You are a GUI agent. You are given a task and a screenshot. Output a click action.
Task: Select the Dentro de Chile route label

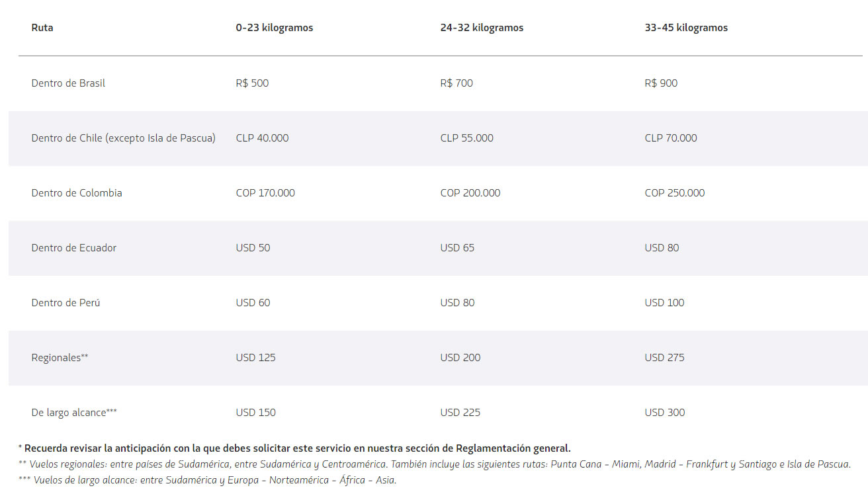click(x=123, y=138)
